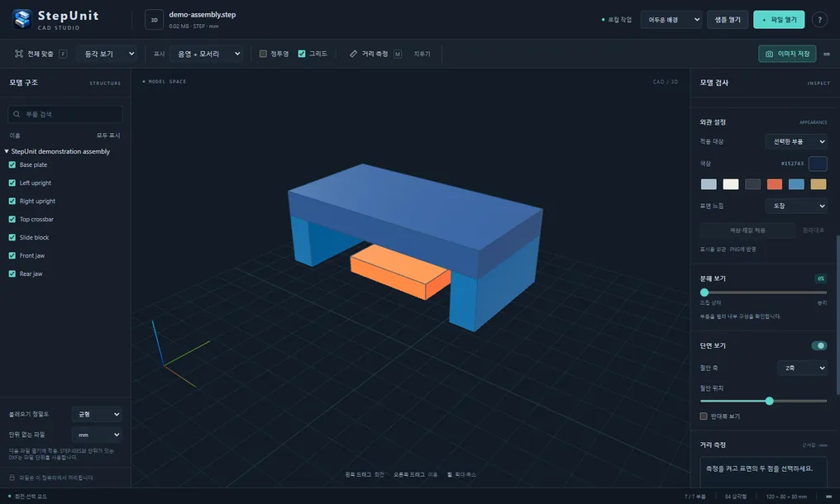The width and height of the screenshot is (840, 504).
Task: Pick the gold color swatch
Action: click(818, 184)
